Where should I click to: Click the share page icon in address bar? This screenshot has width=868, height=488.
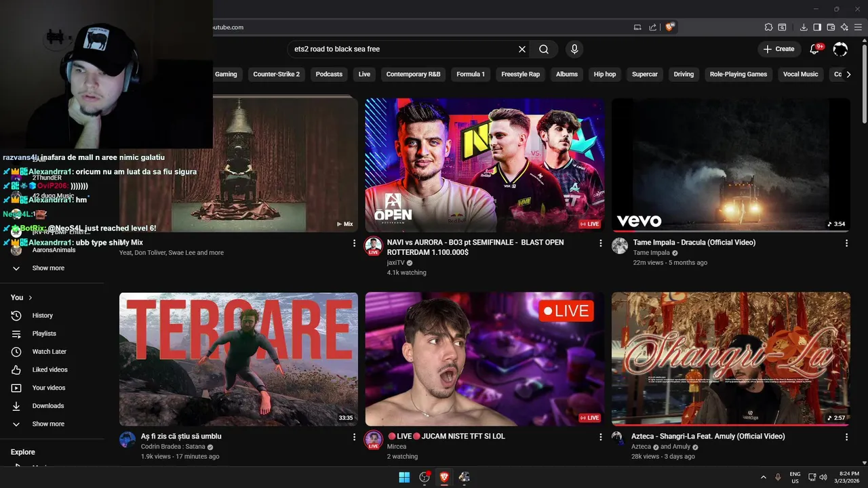coord(652,27)
